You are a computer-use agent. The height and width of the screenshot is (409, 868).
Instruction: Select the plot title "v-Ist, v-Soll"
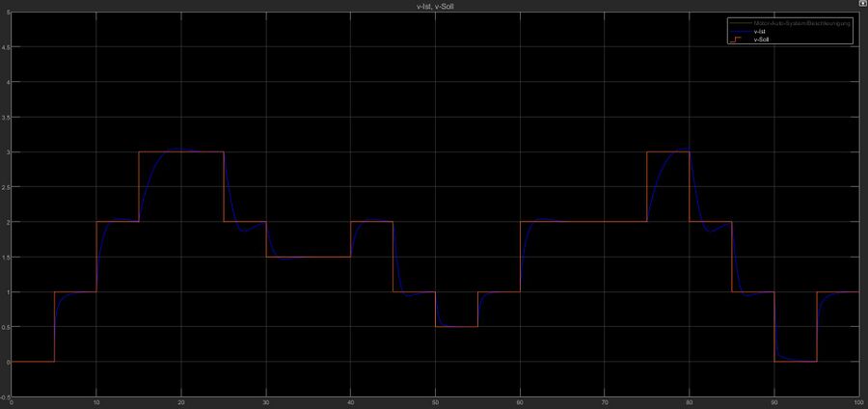tap(433, 6)
